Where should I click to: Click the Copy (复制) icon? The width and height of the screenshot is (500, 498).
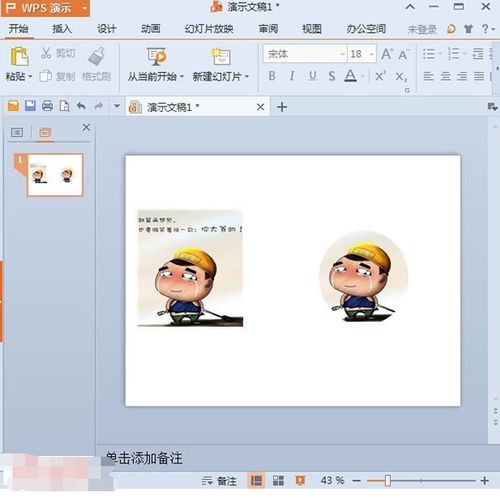pos(45,76)
